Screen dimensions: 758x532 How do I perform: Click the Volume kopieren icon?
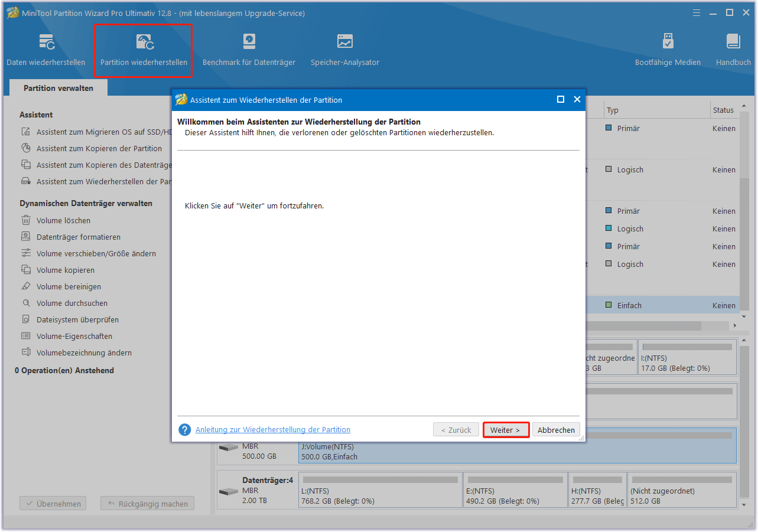click(x=26, y=270)
